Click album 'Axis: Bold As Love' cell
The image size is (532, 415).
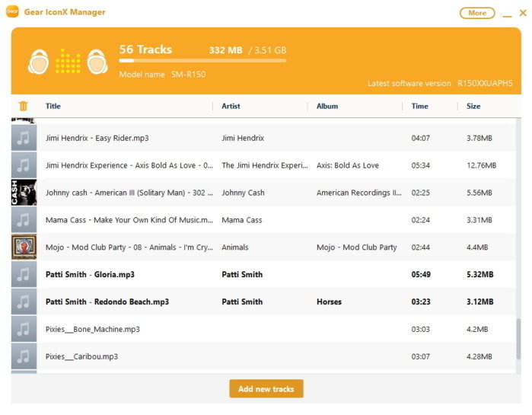[x=347, y=165]
